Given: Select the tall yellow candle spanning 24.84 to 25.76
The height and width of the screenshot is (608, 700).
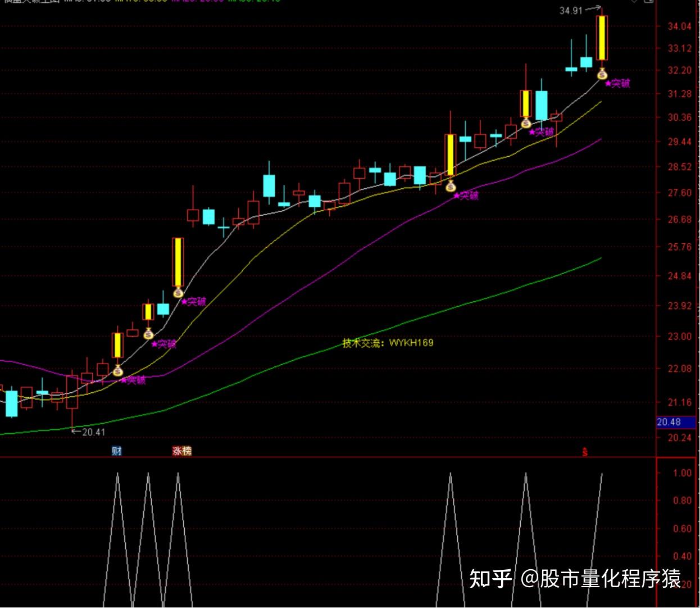Looking at the screenshot, I should [x=178, y=262].
